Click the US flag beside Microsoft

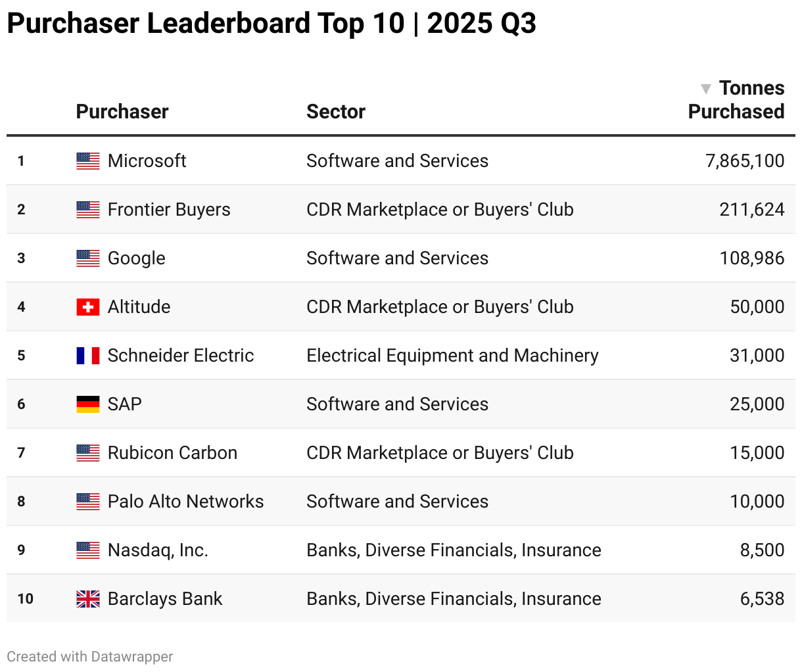pyautogui.click(x=88, y=161)
